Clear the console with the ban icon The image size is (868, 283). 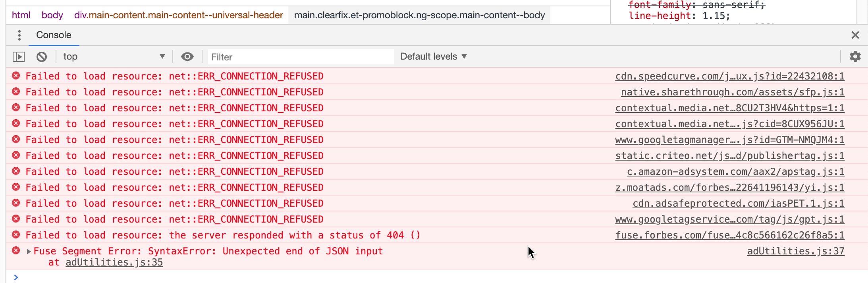tap(42, 57)
